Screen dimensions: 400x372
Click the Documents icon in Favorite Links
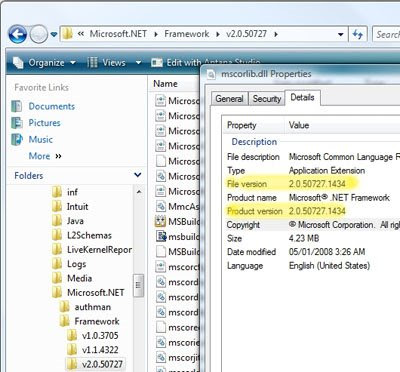(x=17, y=106)
